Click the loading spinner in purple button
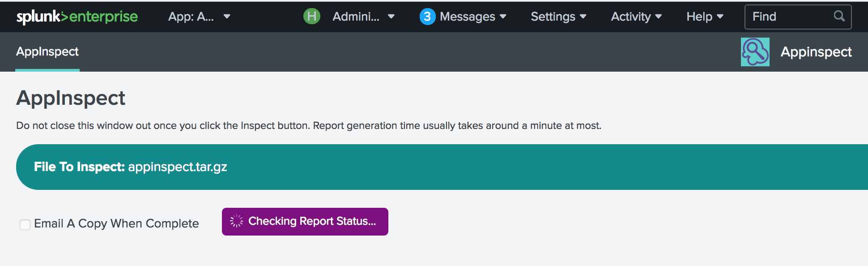The height and width of the screenshot is (266, 868). click(x=237, y=221)
